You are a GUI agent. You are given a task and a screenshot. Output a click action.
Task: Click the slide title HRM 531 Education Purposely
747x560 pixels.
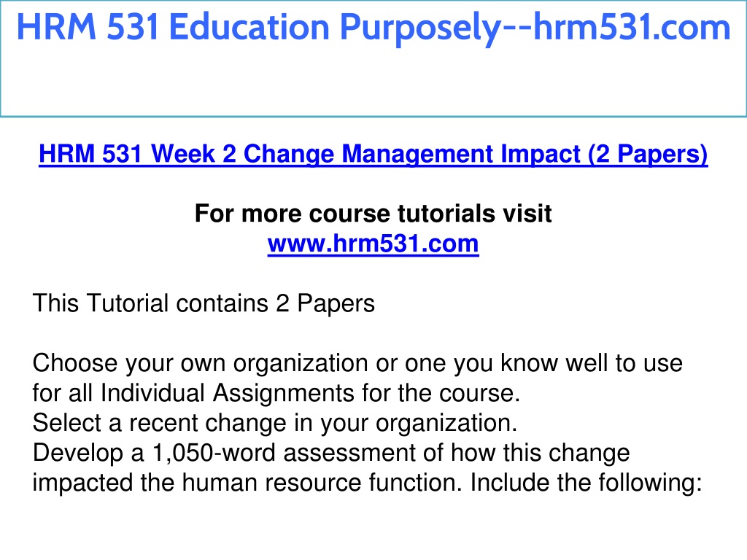(x=373, y=27)
